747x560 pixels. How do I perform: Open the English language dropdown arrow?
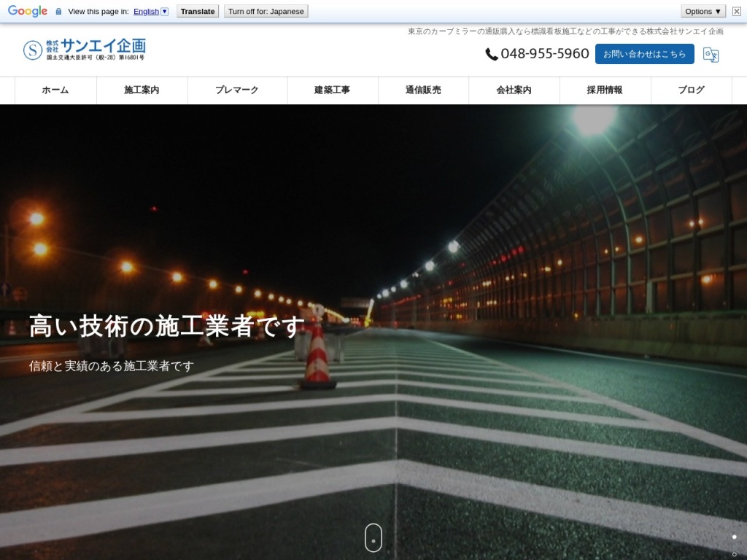pos(165,12)
